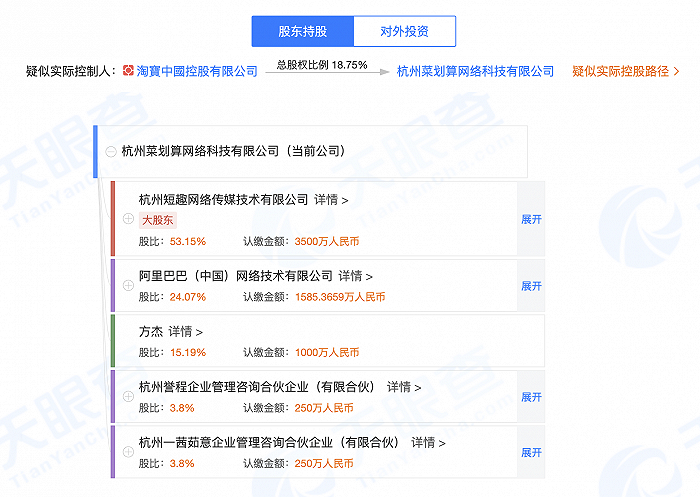Click the 杭州一茜茹意企业管理咨询合伙企业 name
The image size is (700, 497).
(269, 443)
